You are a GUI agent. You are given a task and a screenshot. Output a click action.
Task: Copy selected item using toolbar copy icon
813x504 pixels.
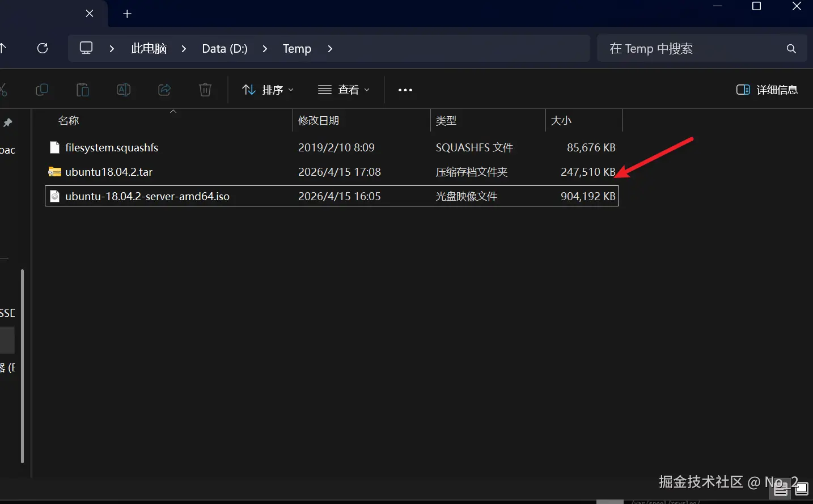point(42,90)
